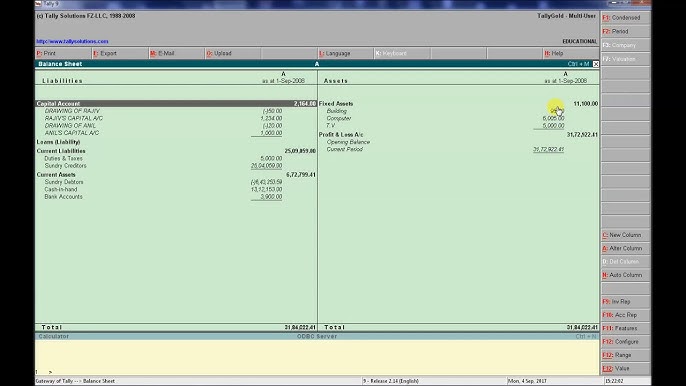
Task: Select the Capital Account row
Action: point(176,104)
